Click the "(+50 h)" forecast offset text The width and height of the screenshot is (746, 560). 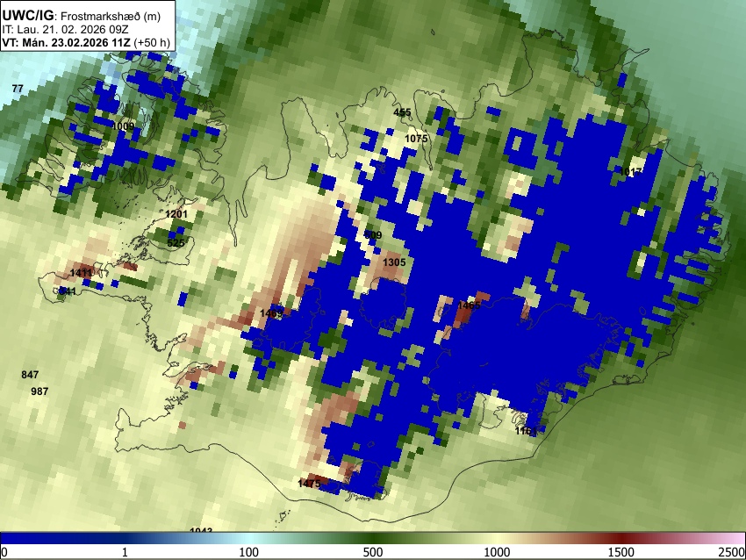[x=152, y=42]
